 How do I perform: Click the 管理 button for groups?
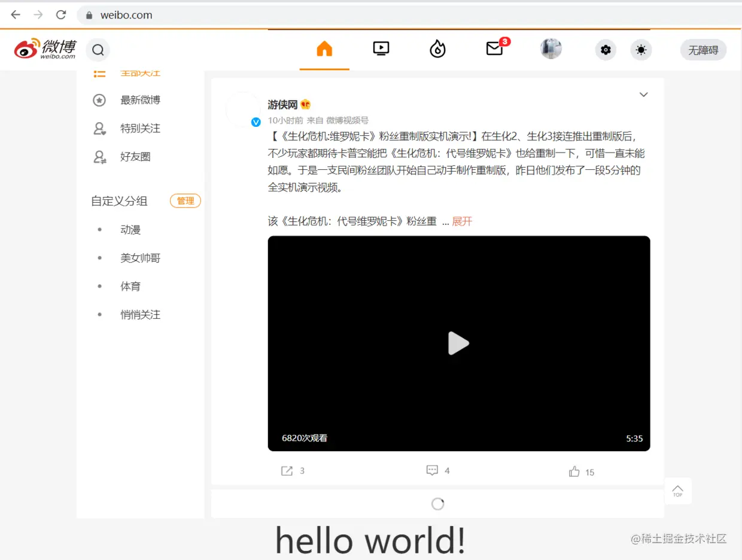click(185, 201)
